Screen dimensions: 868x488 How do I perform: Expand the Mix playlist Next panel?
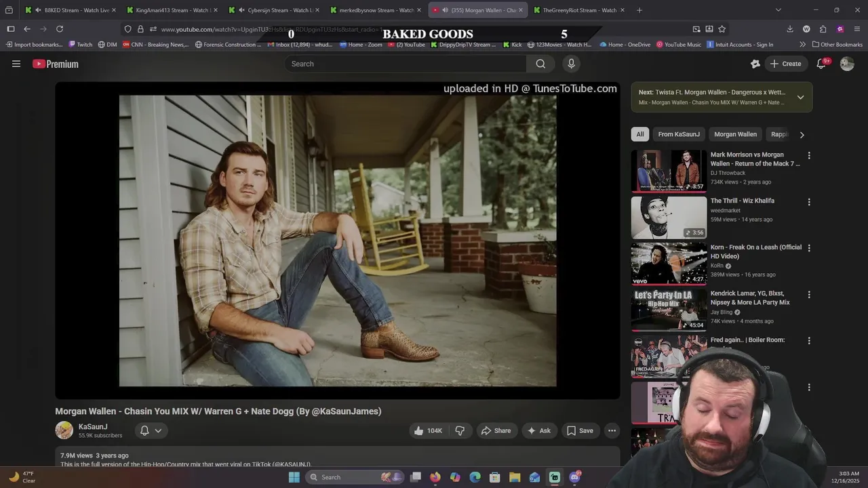pos(800,97)
